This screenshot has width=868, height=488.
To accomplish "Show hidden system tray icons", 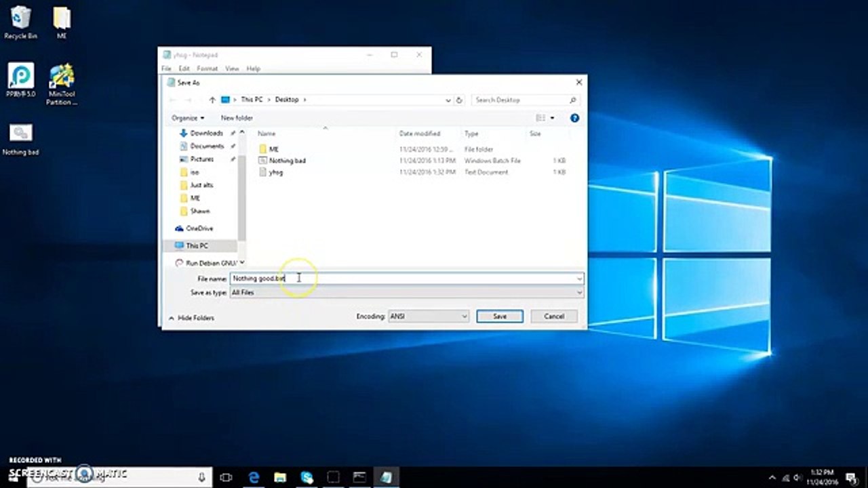I will pyautogui.click(x=772, y=477).
